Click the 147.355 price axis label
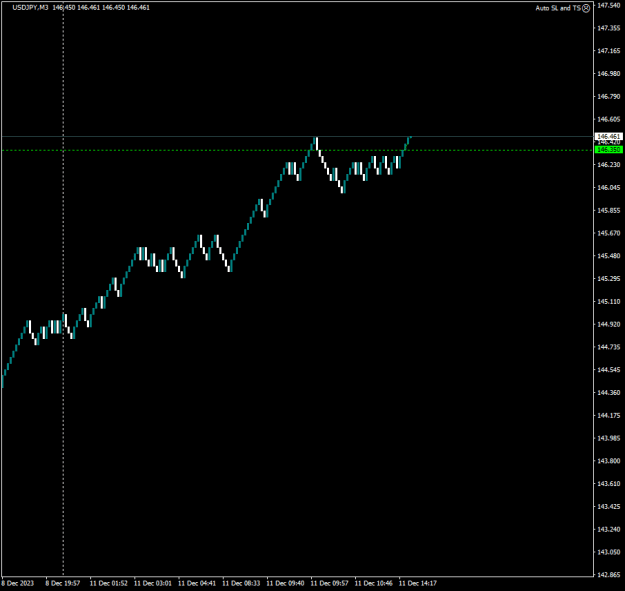625x591 pixels. point(609,28)
